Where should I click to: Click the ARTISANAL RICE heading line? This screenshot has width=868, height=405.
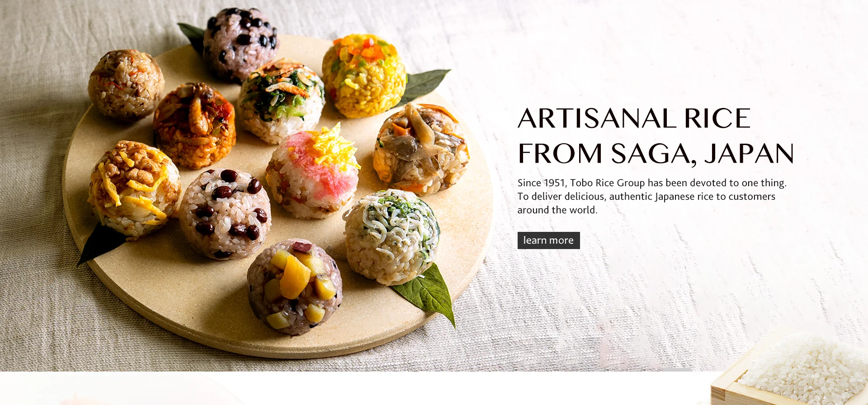coord(634,118)
